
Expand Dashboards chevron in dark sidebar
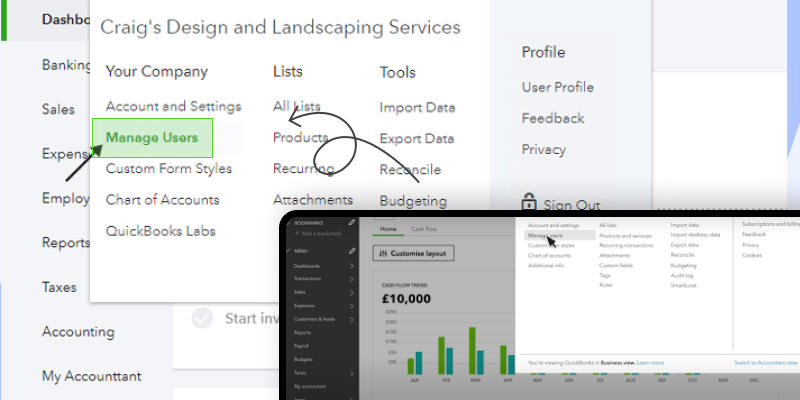[x=352, y=266]
